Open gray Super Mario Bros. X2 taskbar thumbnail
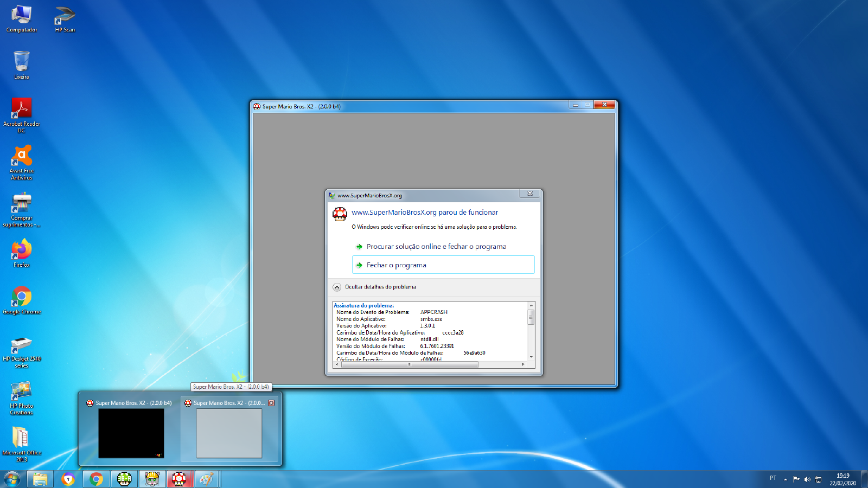 coord(229,433)
